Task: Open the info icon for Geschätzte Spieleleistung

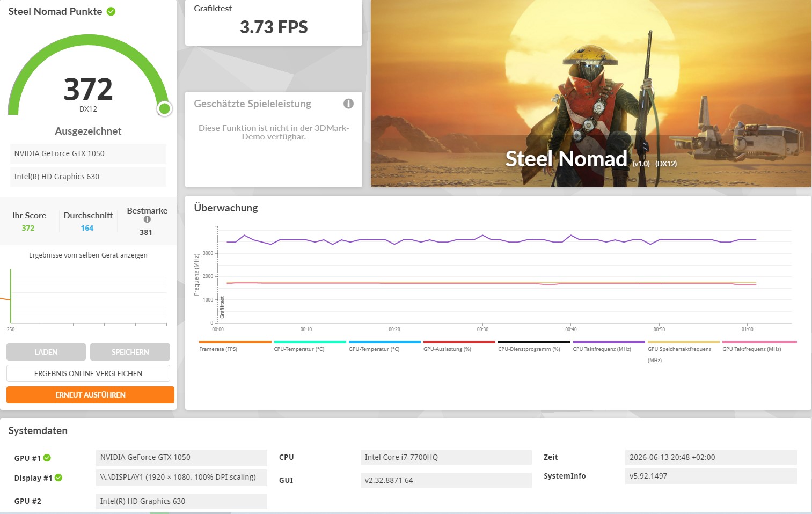Action: point(348,104)
